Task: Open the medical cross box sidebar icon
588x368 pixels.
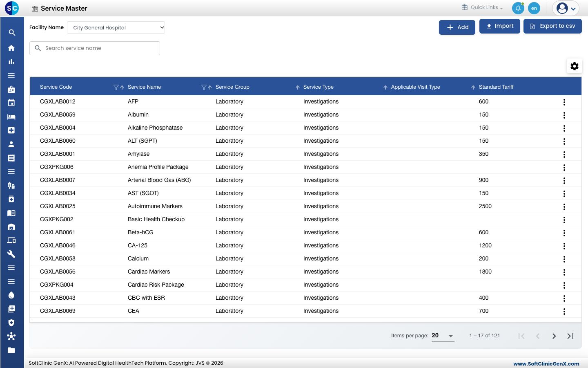Action: coord(11,130)
